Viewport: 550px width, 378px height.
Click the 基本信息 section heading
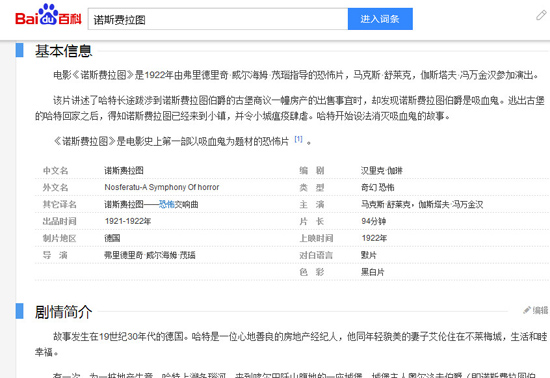63,51
